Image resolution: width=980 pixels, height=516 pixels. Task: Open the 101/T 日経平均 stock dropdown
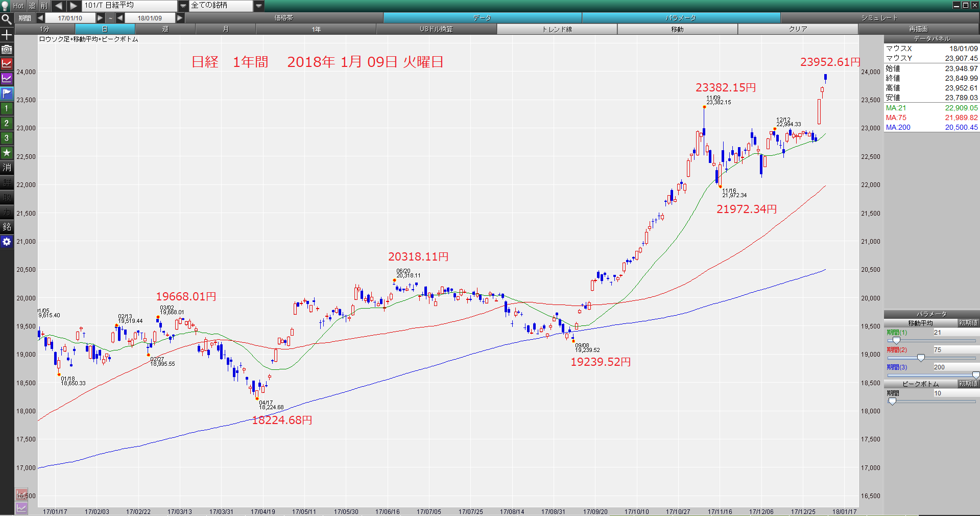pos(183,6)
